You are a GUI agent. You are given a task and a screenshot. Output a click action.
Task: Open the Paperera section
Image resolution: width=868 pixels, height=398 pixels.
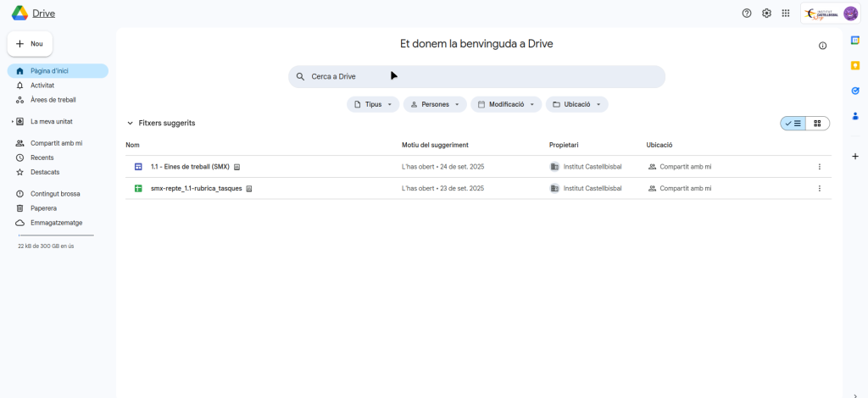point(43,207)
